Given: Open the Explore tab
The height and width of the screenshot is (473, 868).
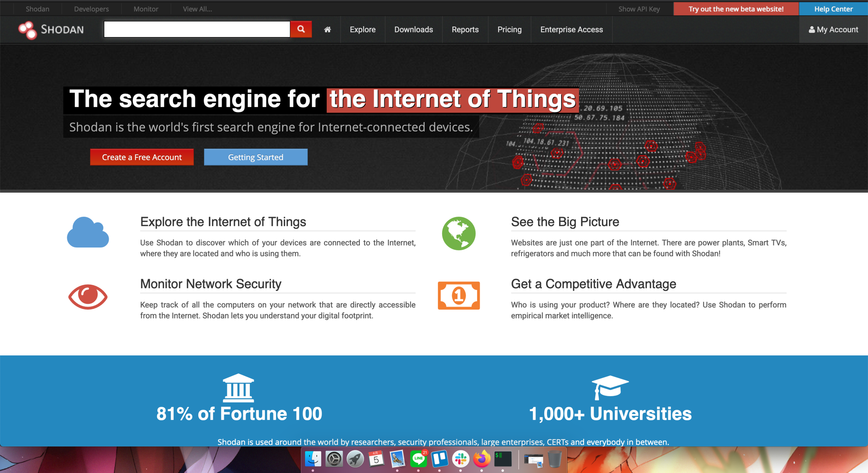Looking at the screenshot, I should (363, 29).
